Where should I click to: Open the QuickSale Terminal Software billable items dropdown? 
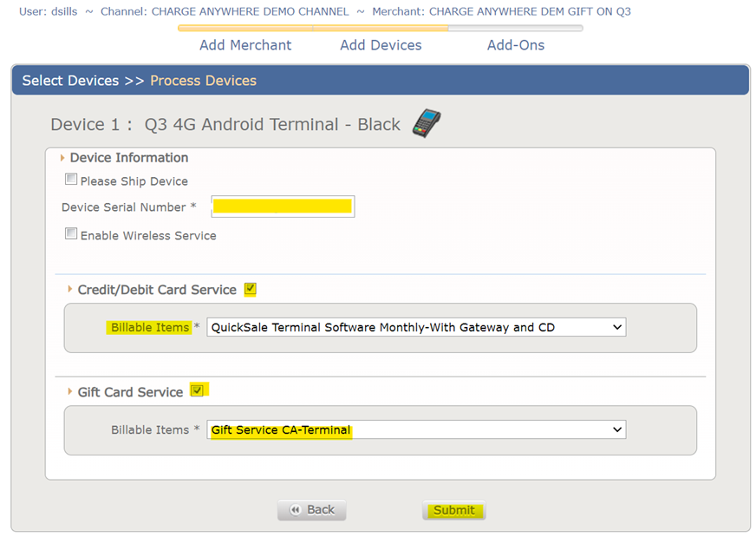click(x=416, y=327)
